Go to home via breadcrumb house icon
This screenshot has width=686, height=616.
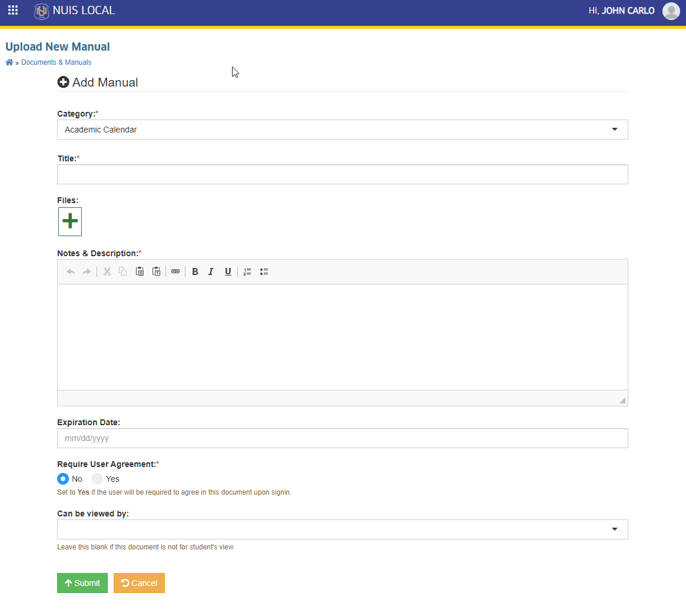click(9, 62)
